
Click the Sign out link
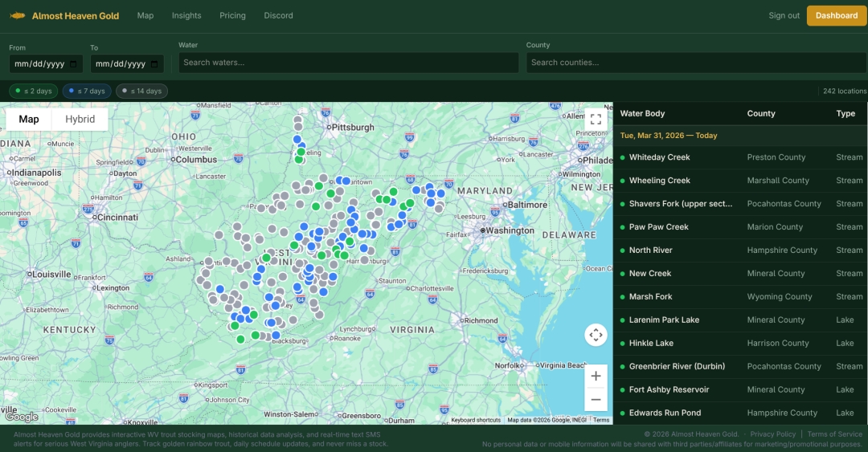[784, 15]
